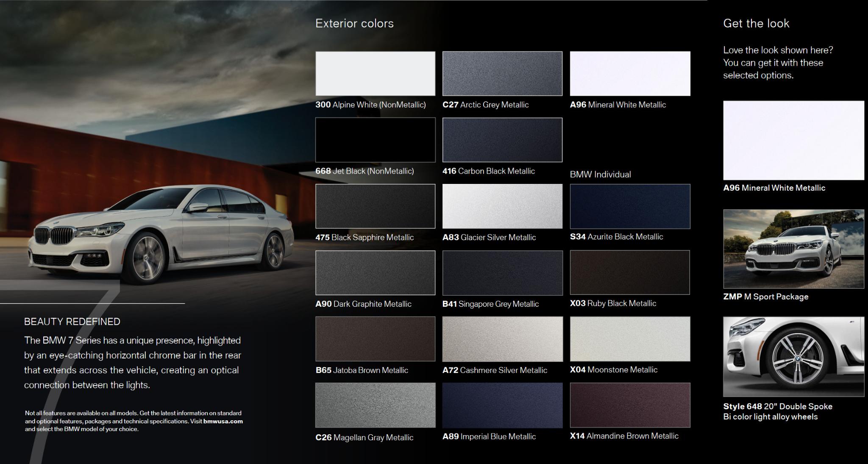Pick the Cashmere Silver Metallic swatch
This screenshot has height=464, width=868.
pos(502,339)
